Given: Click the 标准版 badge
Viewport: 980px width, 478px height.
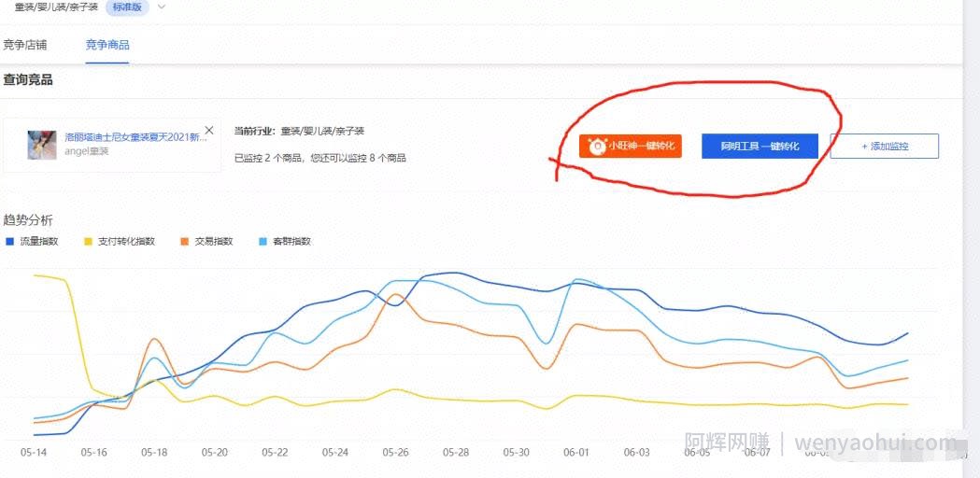Looking at the screenshot, I should pyautogui.click(x=127, y=7).
